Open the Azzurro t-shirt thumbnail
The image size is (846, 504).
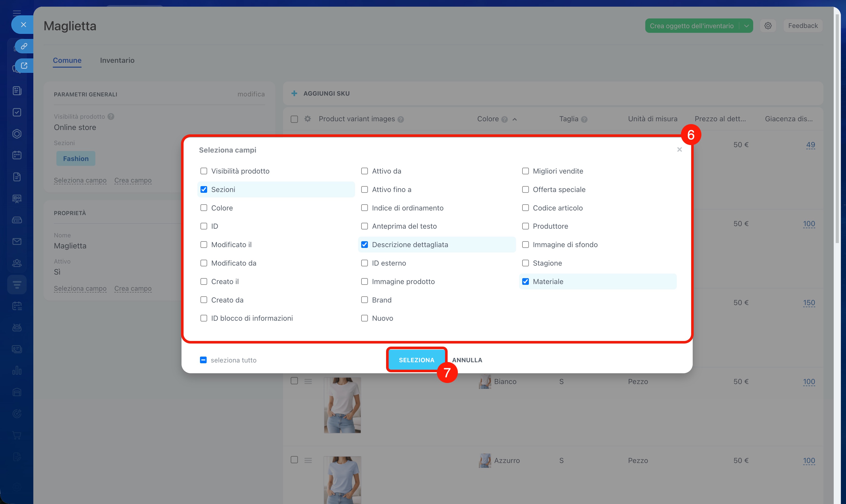(x=342, y=479)
